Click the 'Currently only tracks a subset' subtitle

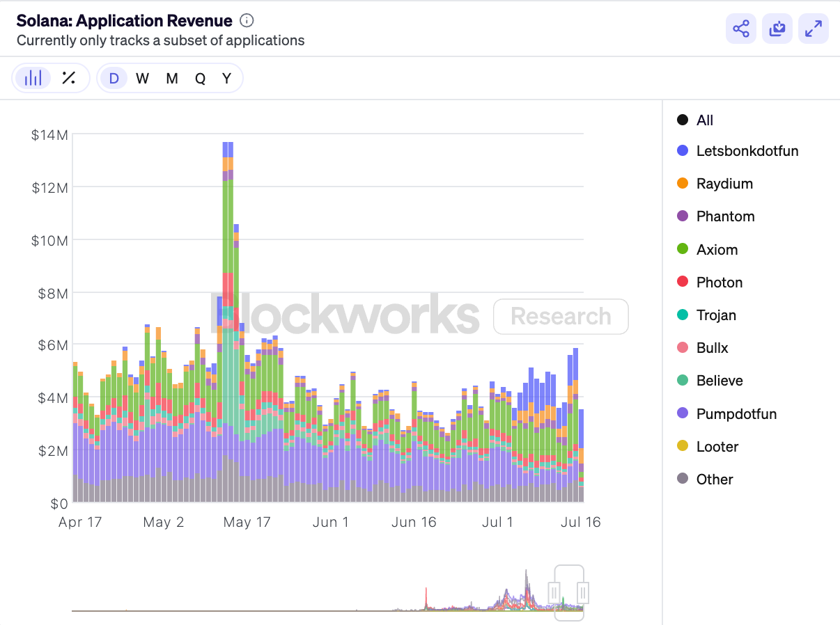pyautogui.click(x=161, y=40)
